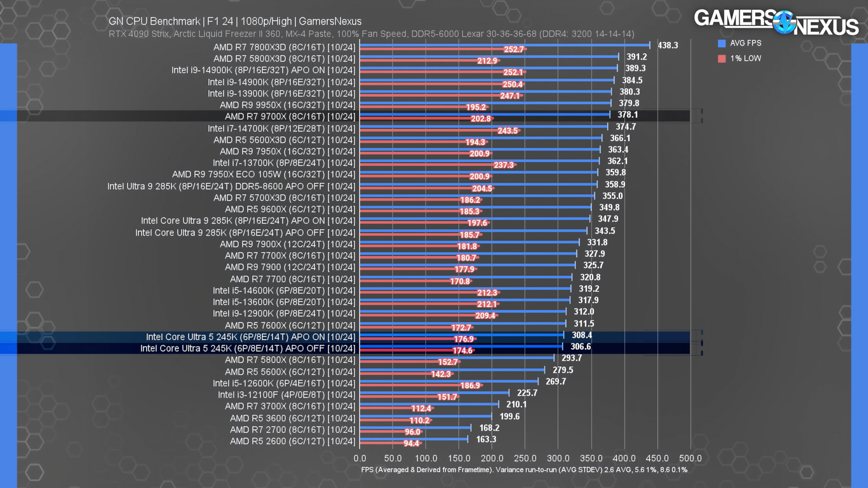Select the AMD R5 2600 row label

click(293, 441)
